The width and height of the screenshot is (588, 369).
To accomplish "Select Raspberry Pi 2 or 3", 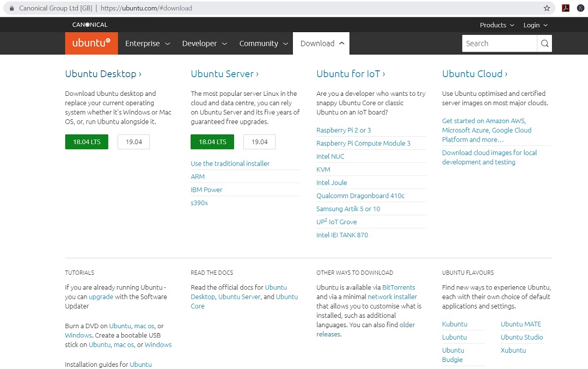I will (344, 130).
